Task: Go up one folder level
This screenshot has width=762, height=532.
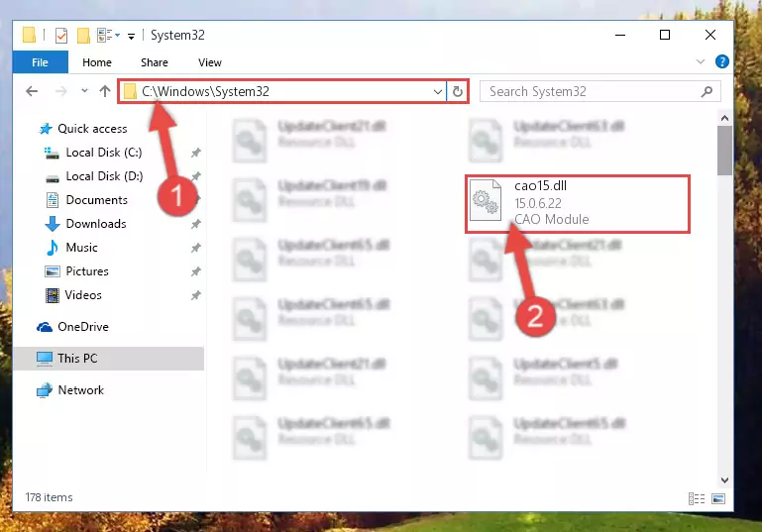Action: [x=105, y=91]
